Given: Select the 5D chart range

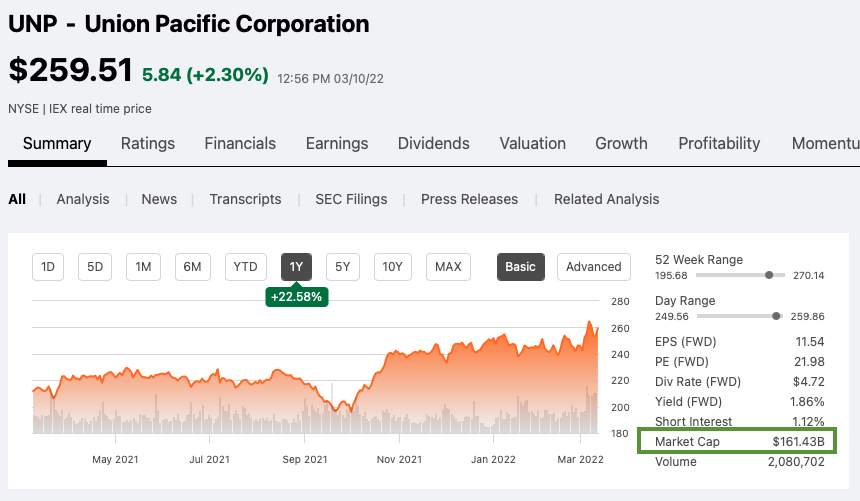Looking at the screenshot, I should click(x=95, y=267).
